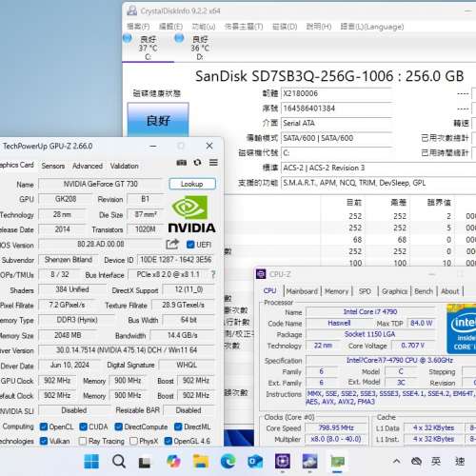Click the question mark beside Bus Interface

[x=213, y=274]
